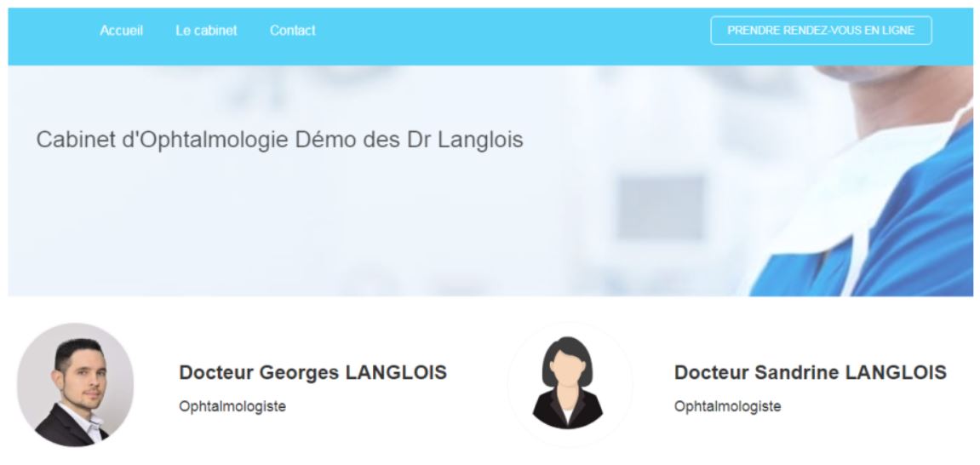Go to the Le cabinet page

206,30
